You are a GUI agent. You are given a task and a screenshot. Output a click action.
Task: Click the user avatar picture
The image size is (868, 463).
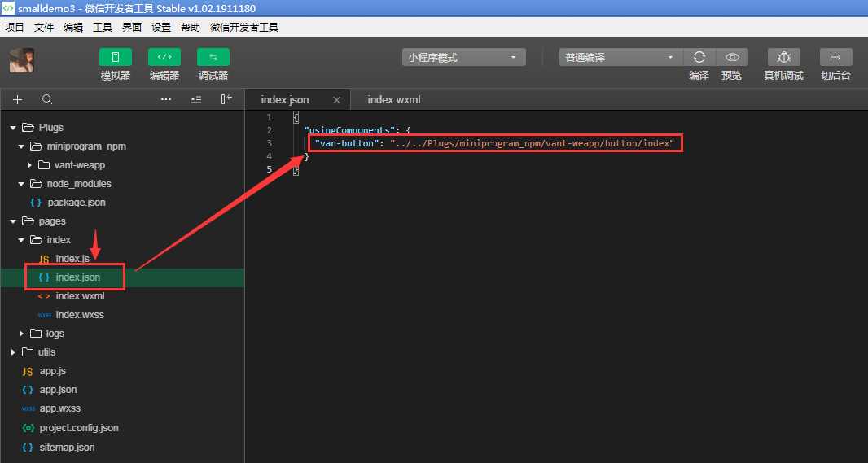point(22,60)
